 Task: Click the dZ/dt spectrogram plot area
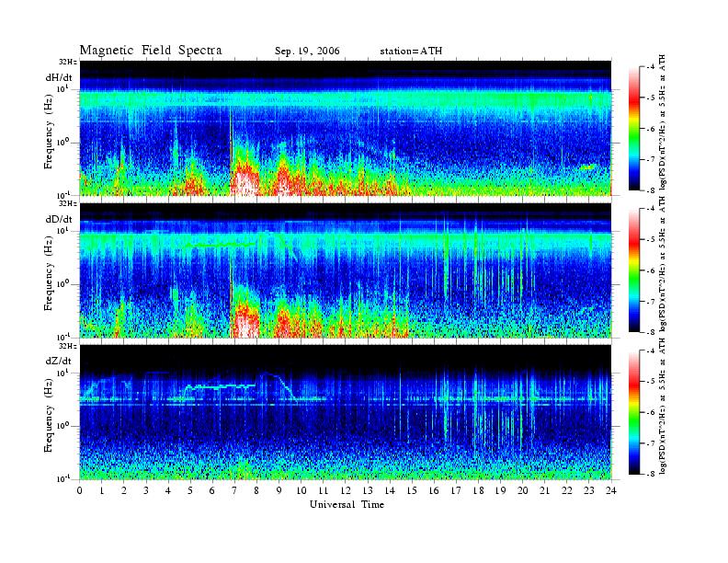pyautogui.click(x=346, y=412)
